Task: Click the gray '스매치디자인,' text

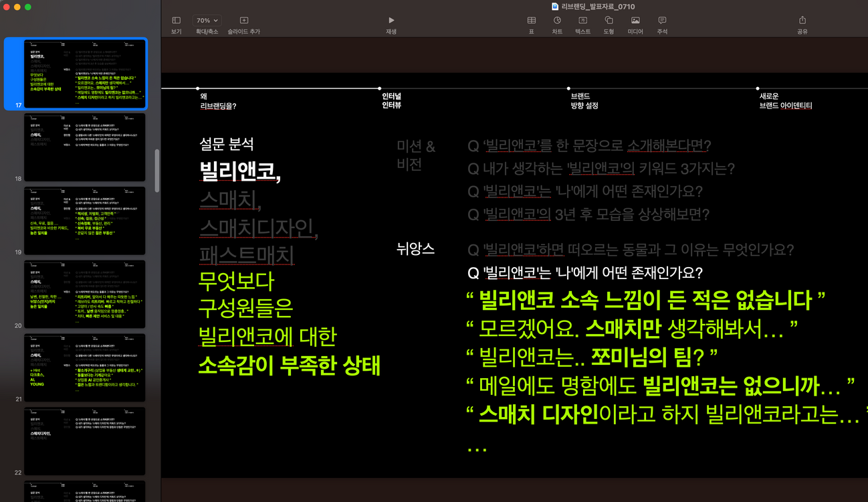Action: (259, 228)
